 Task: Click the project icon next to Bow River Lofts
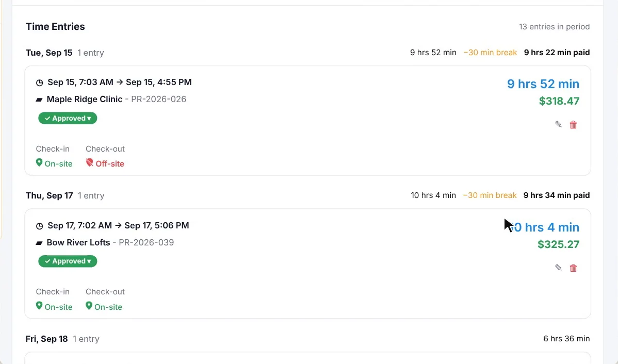[39, 243]
